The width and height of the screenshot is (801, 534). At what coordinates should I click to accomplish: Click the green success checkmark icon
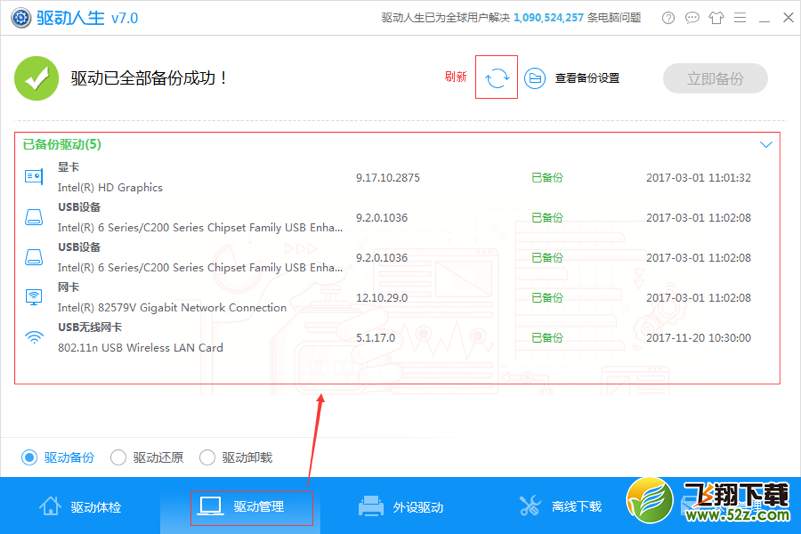pos(36,78)
